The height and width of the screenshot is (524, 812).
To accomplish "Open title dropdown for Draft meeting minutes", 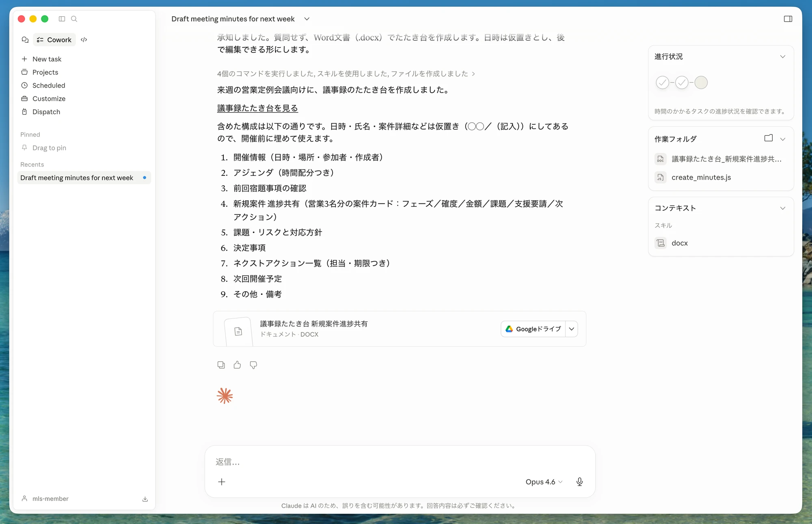I will tap(307, 19).
